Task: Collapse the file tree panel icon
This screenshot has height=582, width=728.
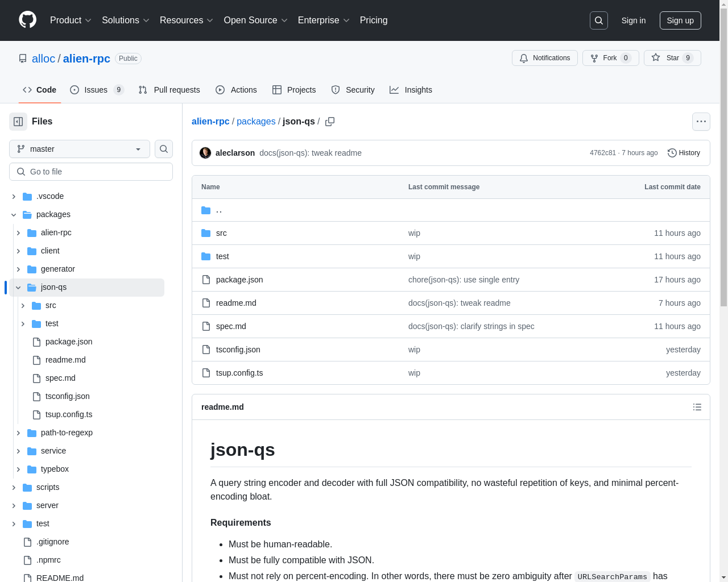Action: [18, 122]
